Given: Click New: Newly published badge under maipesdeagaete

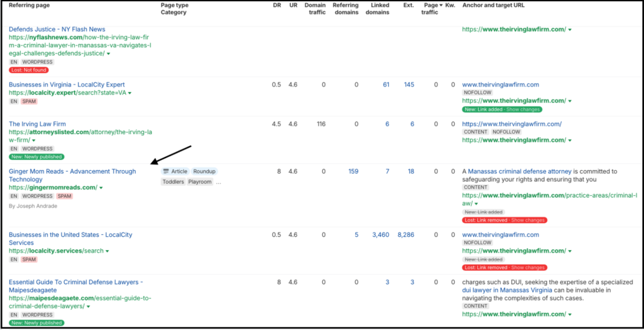Looking at the screenshot, I should pyautogui.click(x=36, y=323).
